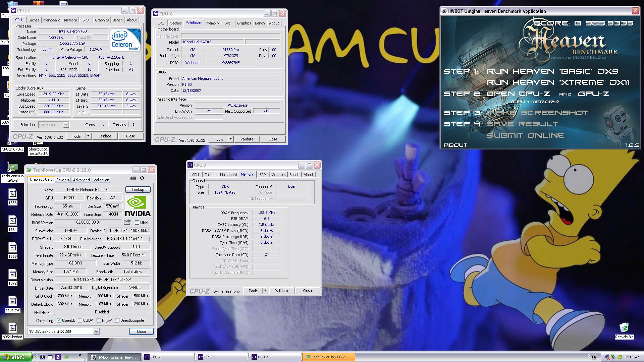Click the window-shaped quick launch icon

pos(50,357)
